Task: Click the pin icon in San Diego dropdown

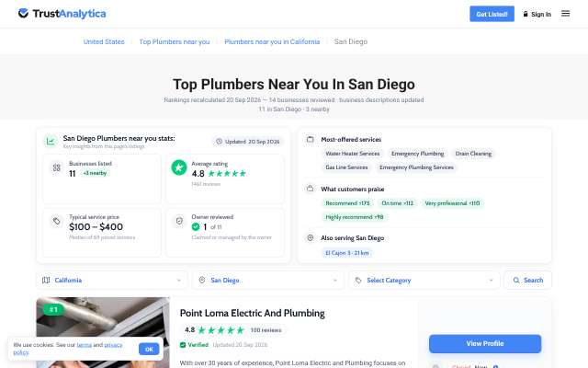Action: tap(202, 280)
